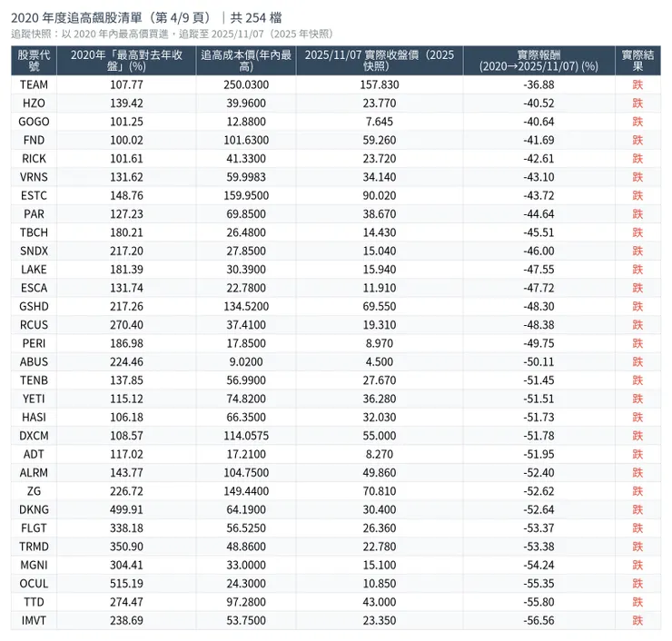The image size is (672, 641).
Task: Click the LAKE ticker cell
Action: [x=34, y=270]
